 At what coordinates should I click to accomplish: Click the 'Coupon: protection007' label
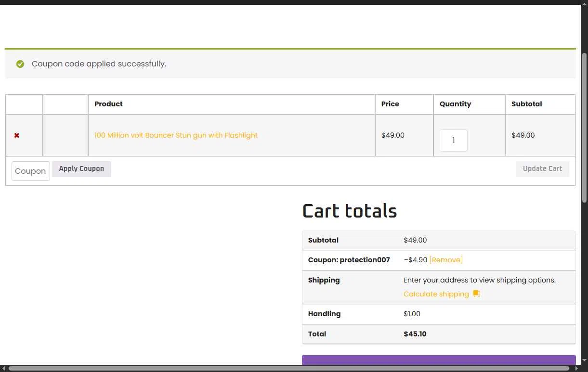(x=349, y=260)
